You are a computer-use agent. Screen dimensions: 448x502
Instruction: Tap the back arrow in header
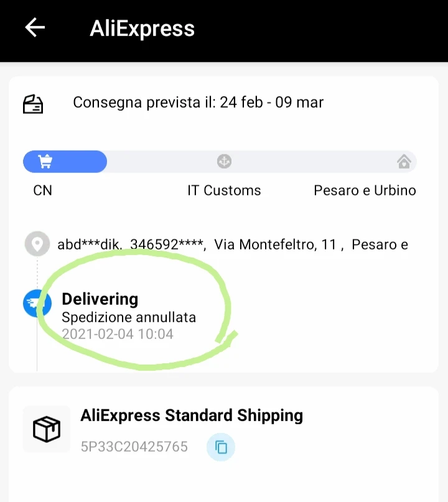click(x=35, y=27)
